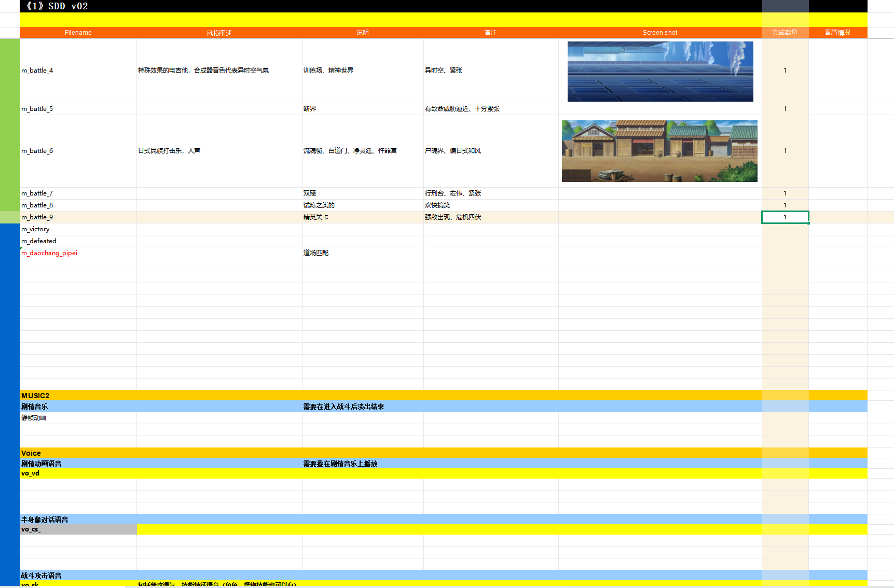Click the gray vo_cs_ cell
This screenshot has height=588, width=894.
tap(78, 529)
